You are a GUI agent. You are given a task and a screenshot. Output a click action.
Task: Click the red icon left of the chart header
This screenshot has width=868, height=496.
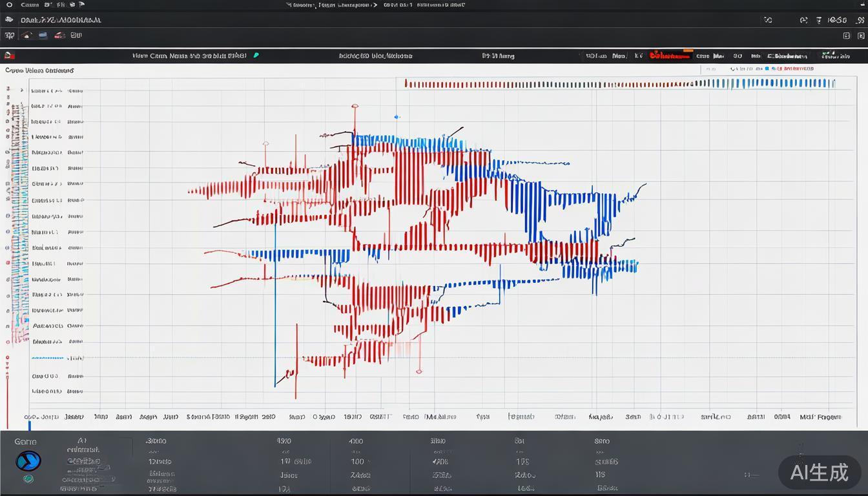pyautogui.click(x=8, y=56)
